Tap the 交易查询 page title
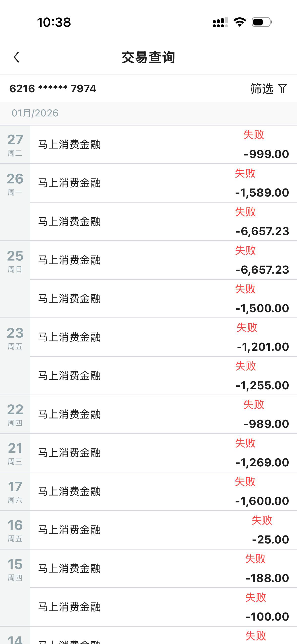Viewport: 297px width, 644px height. point(148,57)
